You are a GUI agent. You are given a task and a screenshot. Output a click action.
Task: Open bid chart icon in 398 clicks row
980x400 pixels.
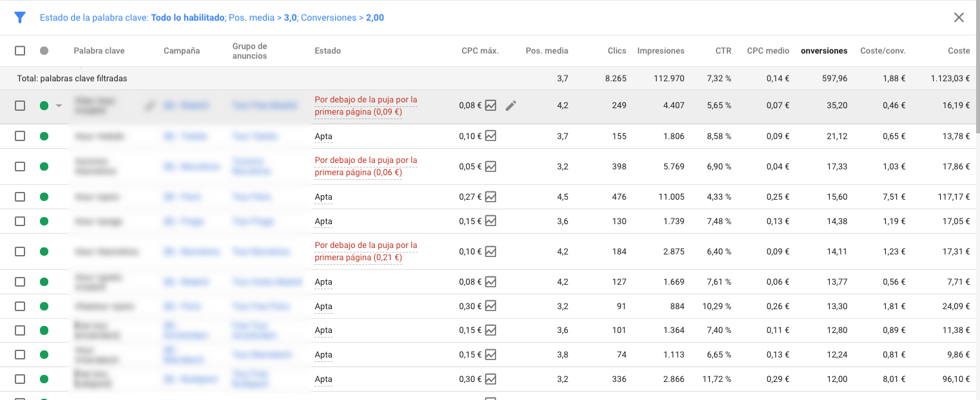(x=490, y=166)
